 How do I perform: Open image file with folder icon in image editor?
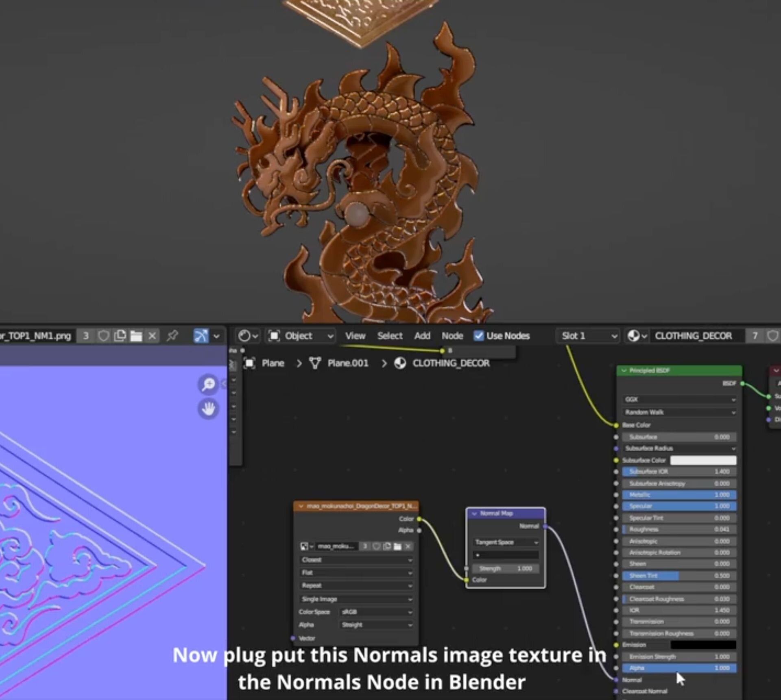coord(136,336)
